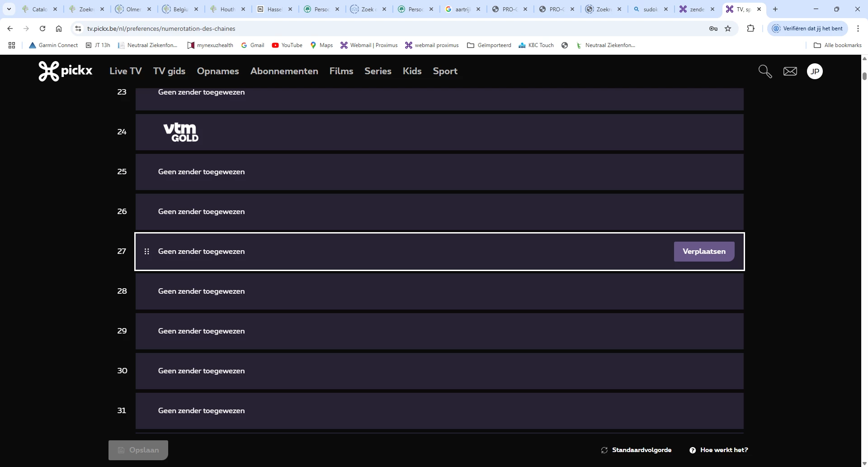Open the KBC Touch bookmark
The image size is (868, 467).
tap(536, 45)
